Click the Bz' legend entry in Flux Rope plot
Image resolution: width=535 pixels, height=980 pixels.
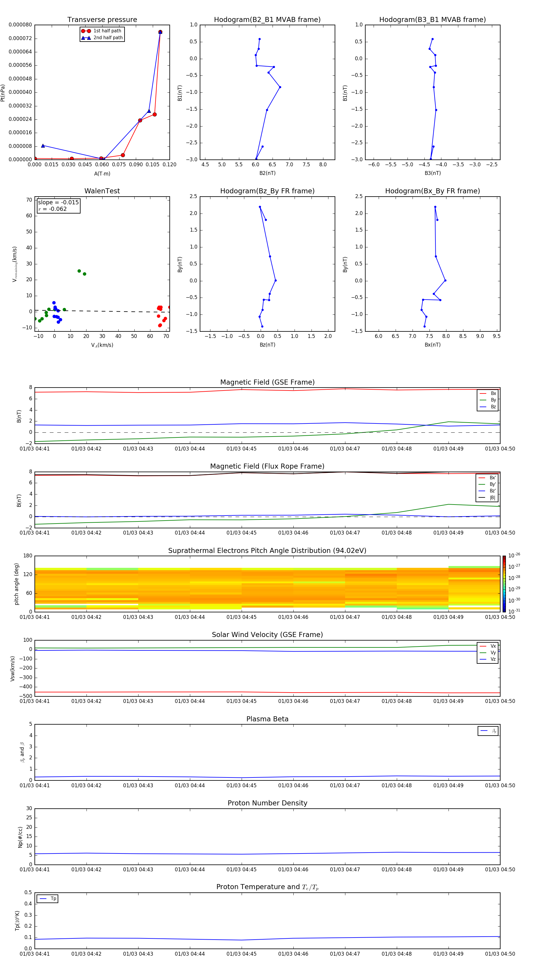pyautogui.click(x=487, y=491)
